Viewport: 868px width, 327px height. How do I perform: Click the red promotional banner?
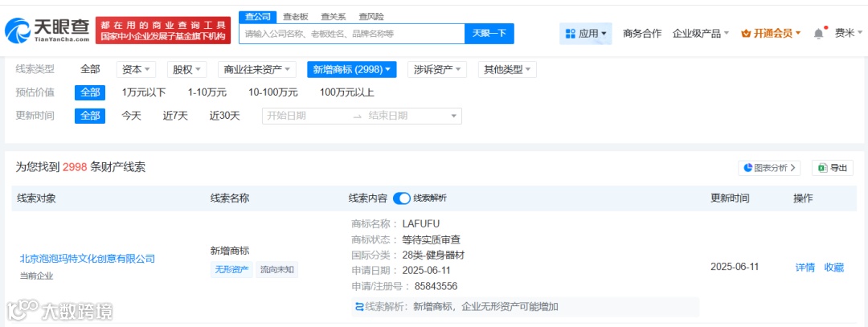click(x=162, y=31)
